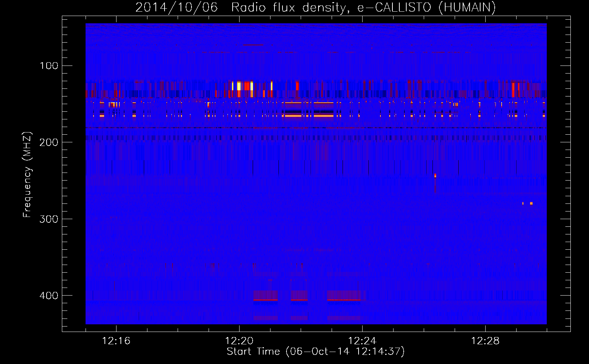Click the 12:28 time tick label
This screenshot has width=589, height=364.
click(x=485, y=341)
